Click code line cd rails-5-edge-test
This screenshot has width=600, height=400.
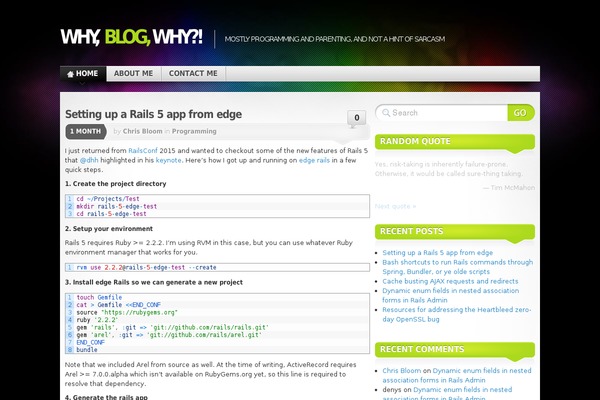pyautogui.click(x=111, y=214)
